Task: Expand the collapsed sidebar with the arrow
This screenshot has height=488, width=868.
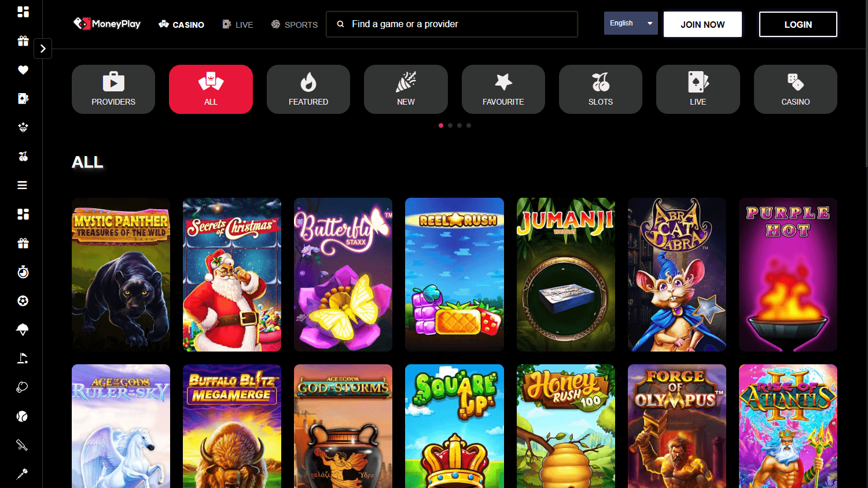Action: coord(43,49)
